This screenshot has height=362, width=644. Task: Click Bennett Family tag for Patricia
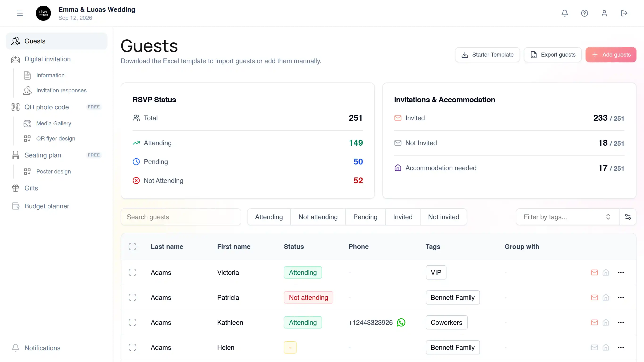point(453,297)
